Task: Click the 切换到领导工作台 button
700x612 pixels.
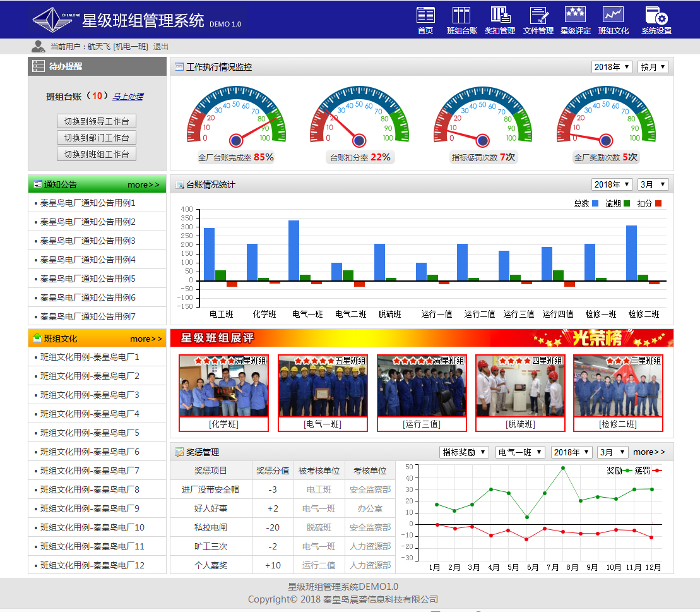Action: pyautogui.click(x=97, y=121)
